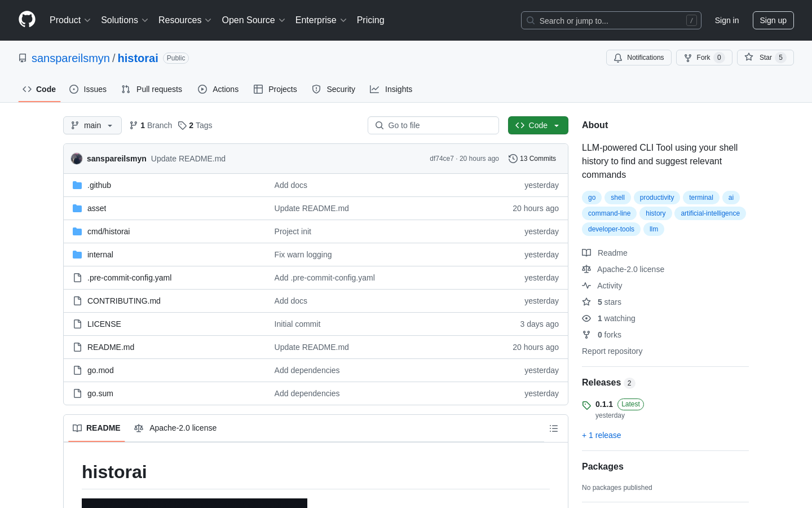The height and width of the screenshot is (508, 812).
Task: Click the llm topic tag
Action: (x=654, y=229)
